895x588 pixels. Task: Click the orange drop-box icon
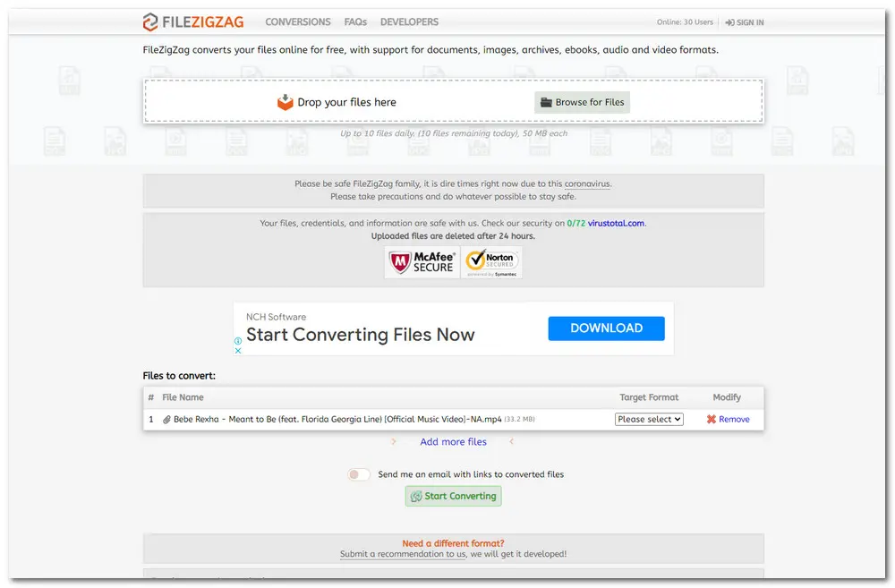(x=285, y=102)
